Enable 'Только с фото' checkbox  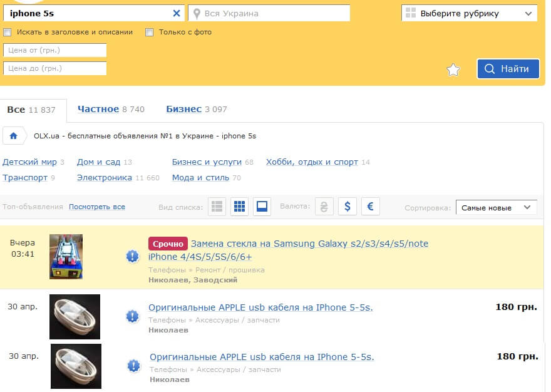(150, 33)
